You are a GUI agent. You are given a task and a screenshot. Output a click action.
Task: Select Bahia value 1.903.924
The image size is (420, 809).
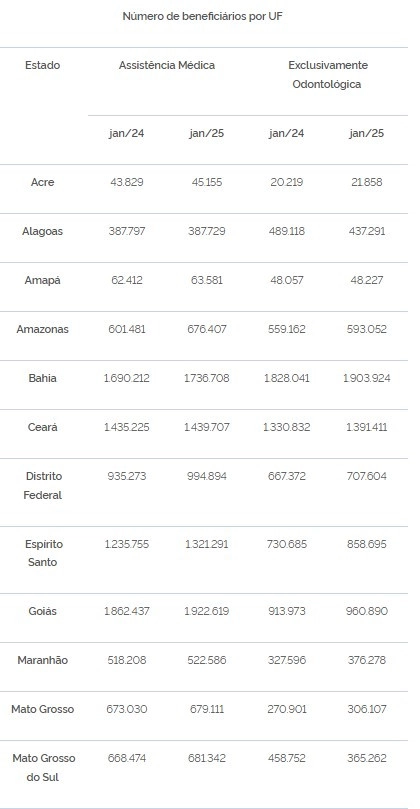pyautogui.click(x=367, y=378)
